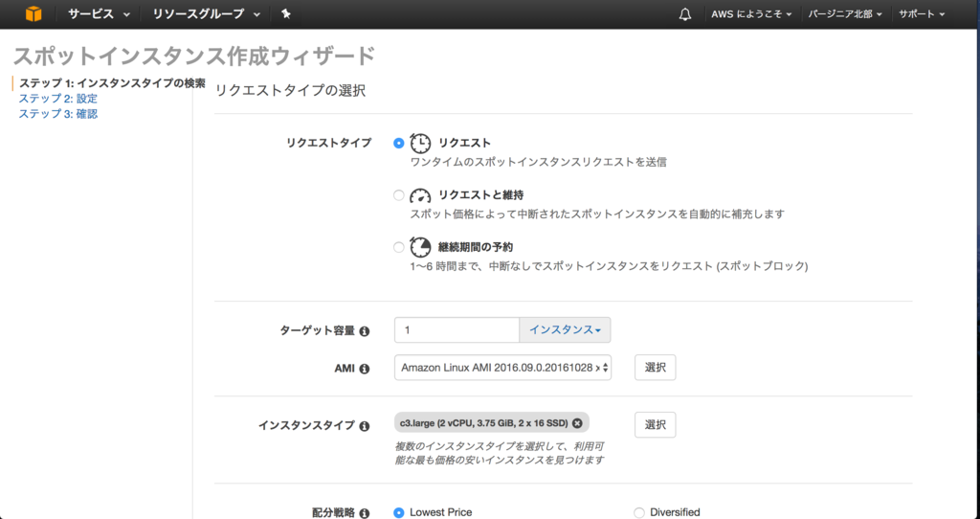The image size is (980, 519).
Task: Open the notifications bell
Action: [x=685, y=14]
